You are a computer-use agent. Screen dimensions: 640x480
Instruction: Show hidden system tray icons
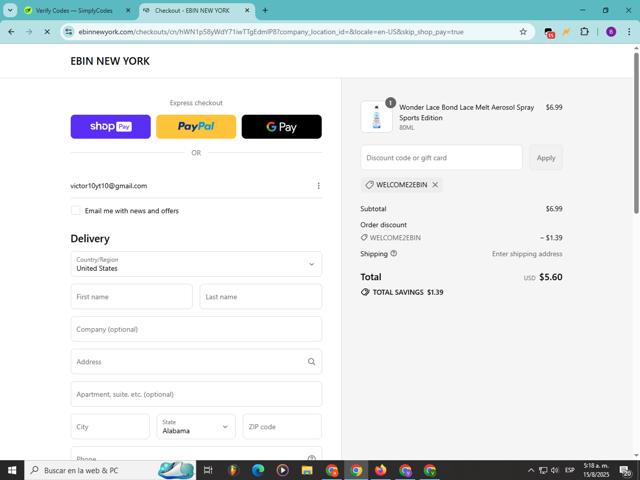click(x=531, y=470)
